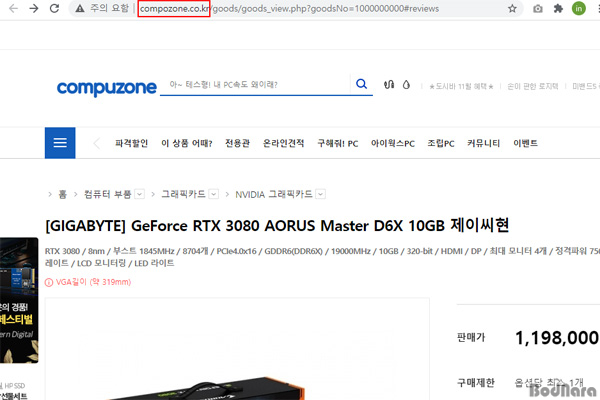The height and width of the screenshot is (400, 600).
Task: Click the browser back arrow
Action: (13, 8)
